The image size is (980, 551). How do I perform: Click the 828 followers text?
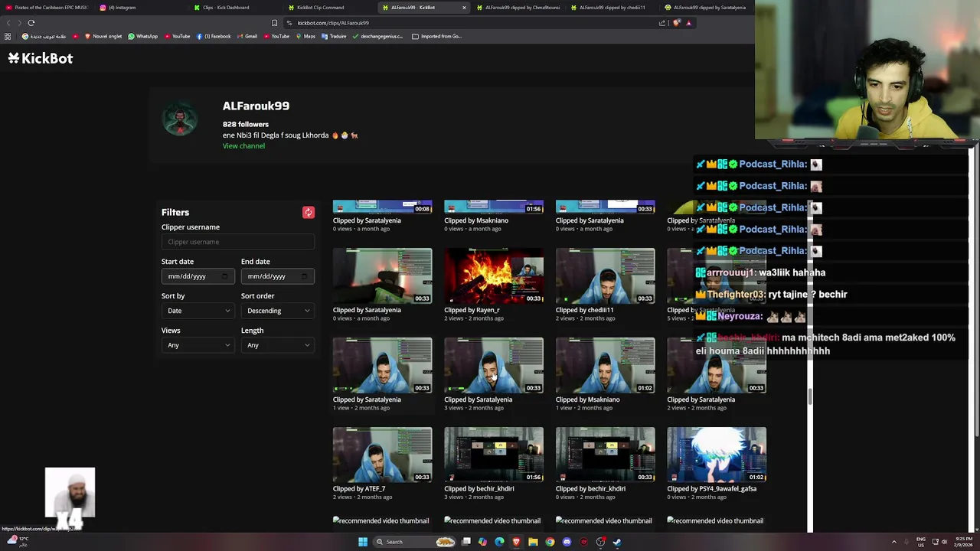pos(246,124)
